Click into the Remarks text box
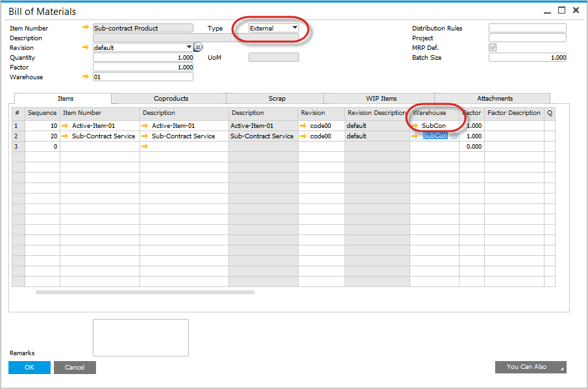588x389 pixels. pos(140,337)
